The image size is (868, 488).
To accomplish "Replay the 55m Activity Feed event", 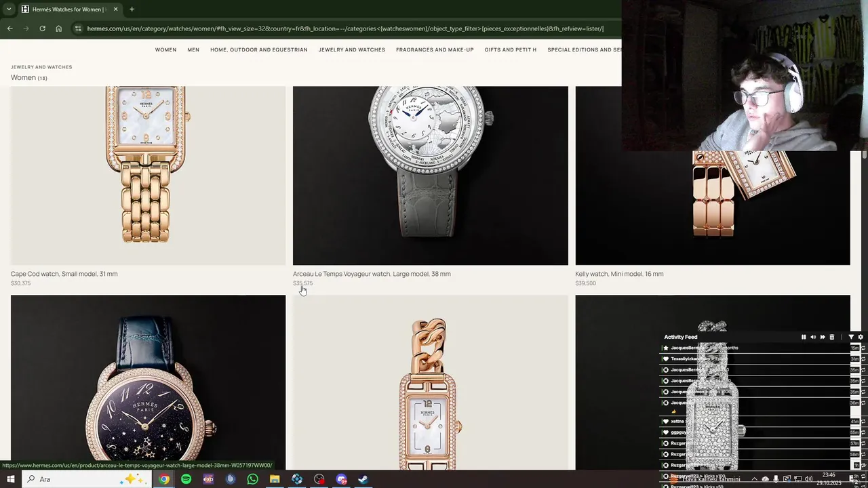I will [863, 432].
